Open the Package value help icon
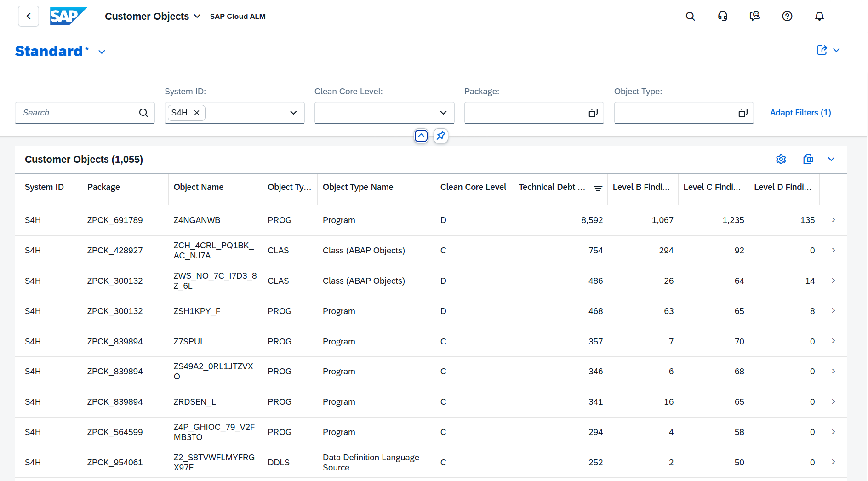The height and width of the screenshot is (481, 868). coord(593,113)
